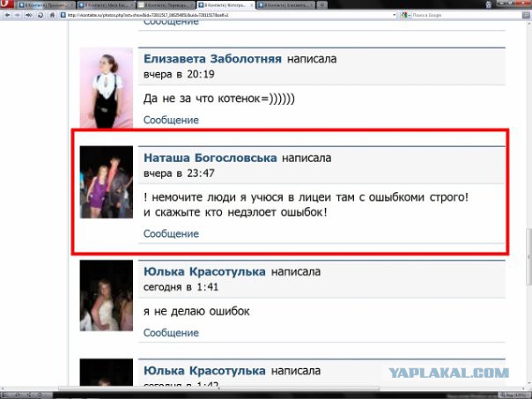Image resolution: width=532 pixels, height=399 pixels.
Task: Open Наташа Богословська profile link
Action: 210,158
